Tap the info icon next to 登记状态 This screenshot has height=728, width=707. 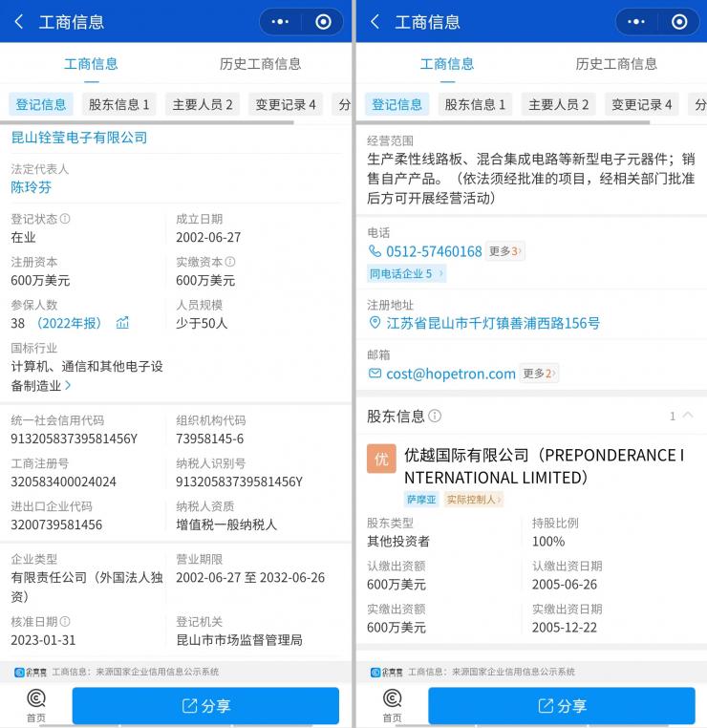click(65, 219)
